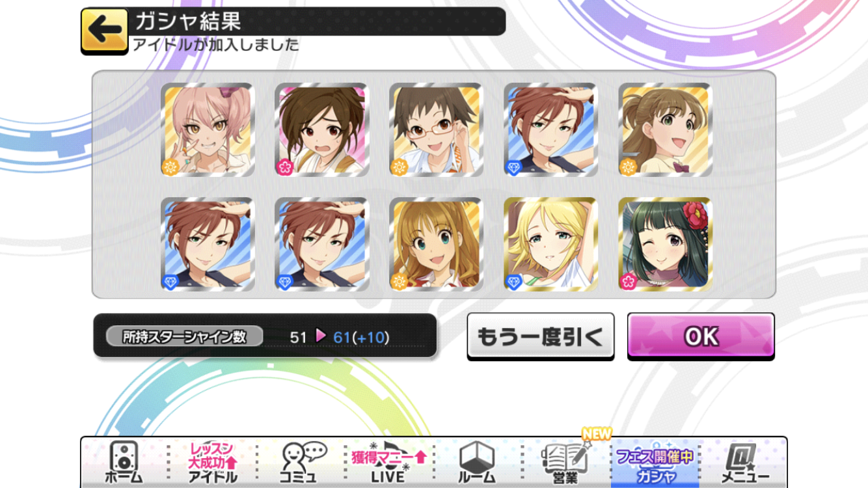868x488 pixels.
Task: Select the crying brown-haired idol card
Action: point(322,130)
